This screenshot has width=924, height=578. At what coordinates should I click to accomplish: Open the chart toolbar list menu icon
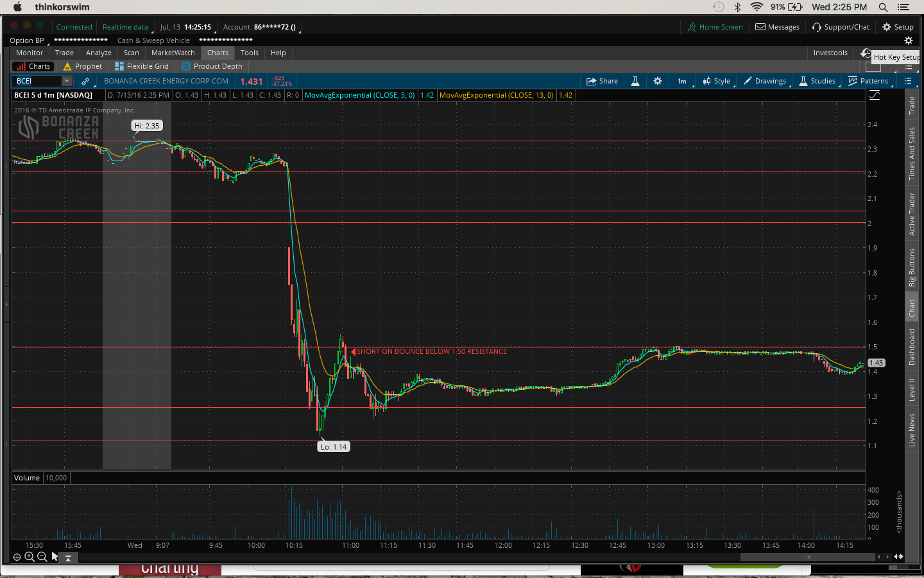[x=908, y=81]
